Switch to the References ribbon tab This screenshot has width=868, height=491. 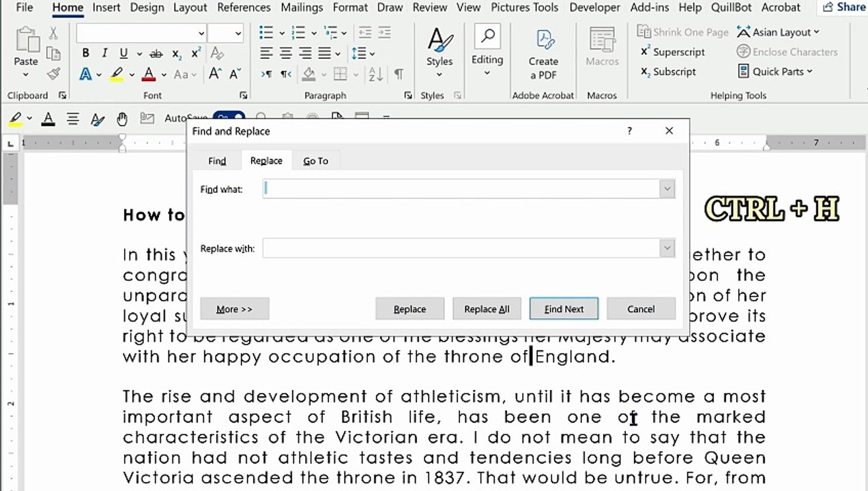pos(244,8)
